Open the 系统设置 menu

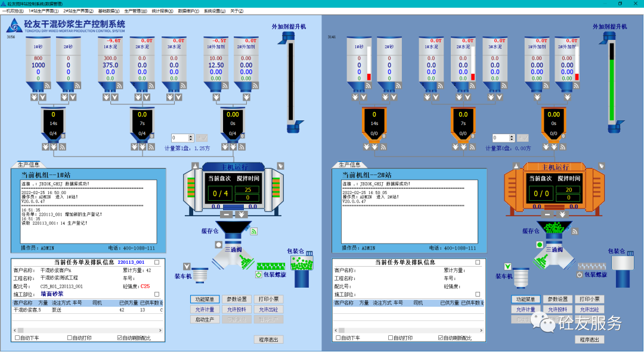pyautogui.click(x=214, y=11)
